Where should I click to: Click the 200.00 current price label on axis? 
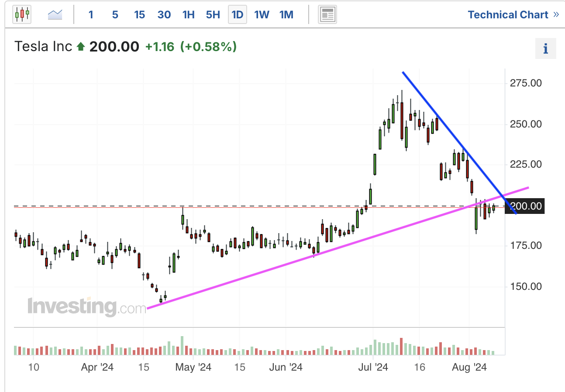click(x=524, y=206)
